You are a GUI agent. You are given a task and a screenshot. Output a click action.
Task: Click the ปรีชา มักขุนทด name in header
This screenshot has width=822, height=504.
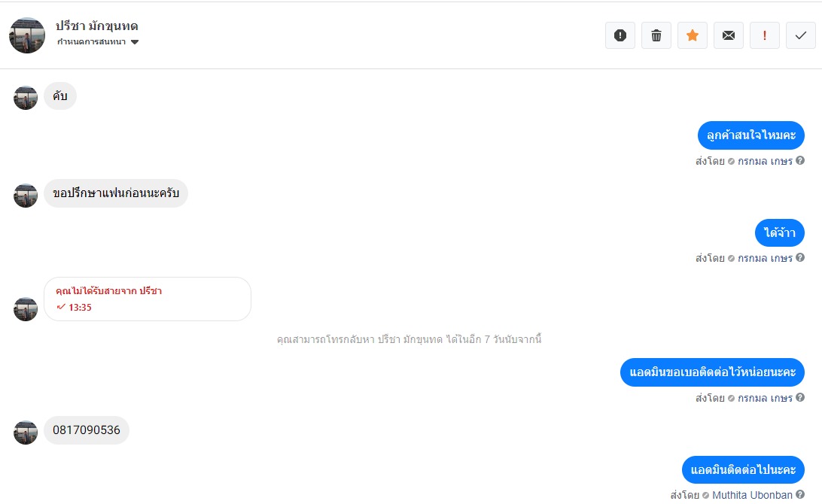point(96,26)
